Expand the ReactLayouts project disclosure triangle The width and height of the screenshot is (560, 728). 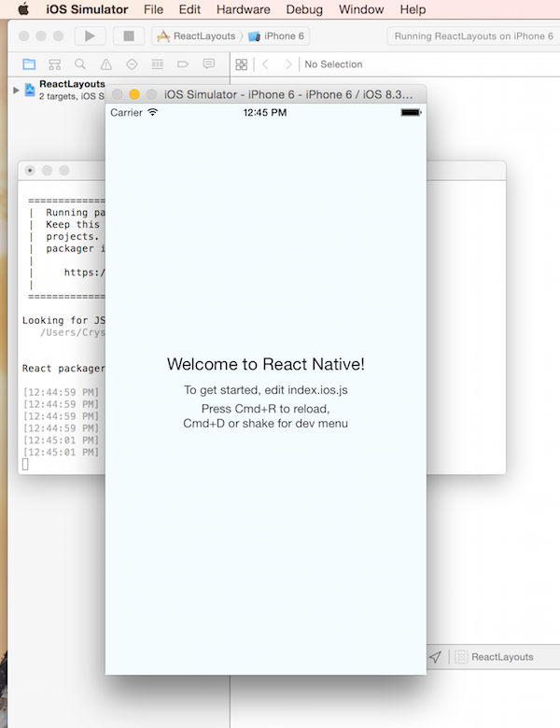click(x=16, y=91)
